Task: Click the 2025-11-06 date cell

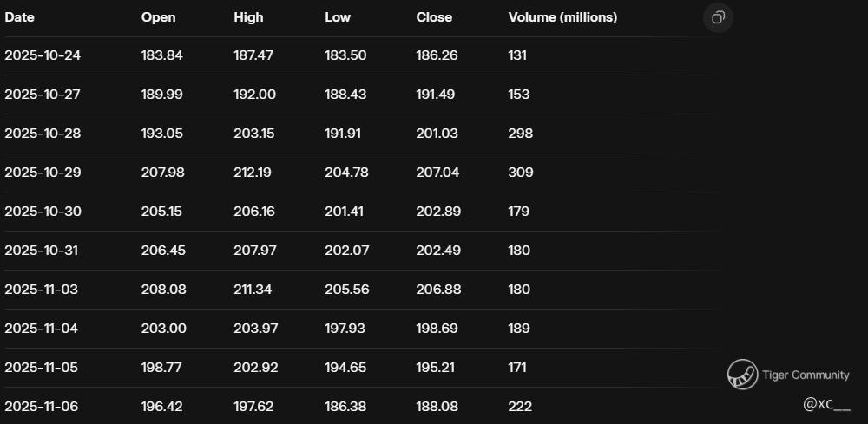Action: tap(42, 407)
